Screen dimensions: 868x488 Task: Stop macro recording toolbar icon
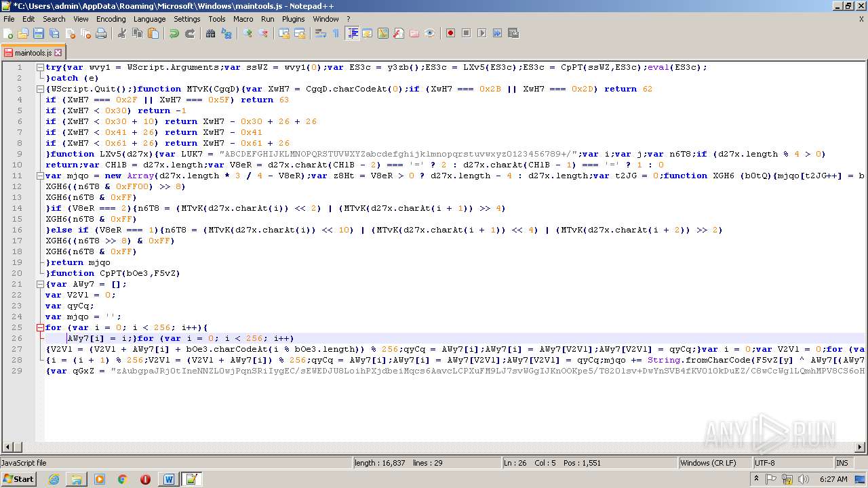point(466,33)
